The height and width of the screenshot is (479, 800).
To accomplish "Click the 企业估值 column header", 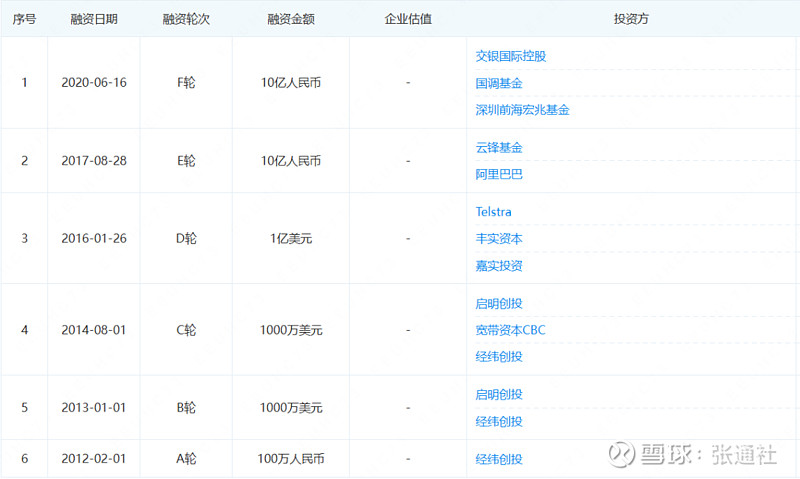I will tap(408, 19).
